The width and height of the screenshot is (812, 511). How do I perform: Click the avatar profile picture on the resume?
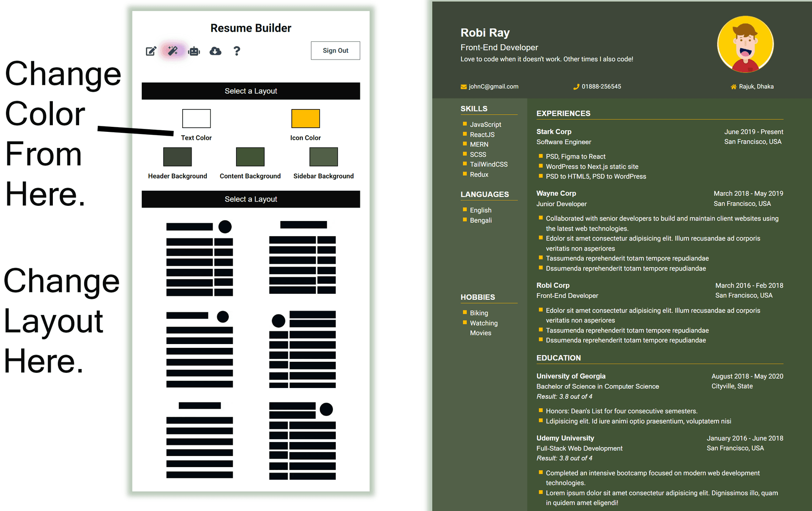(x=745, y=44)
